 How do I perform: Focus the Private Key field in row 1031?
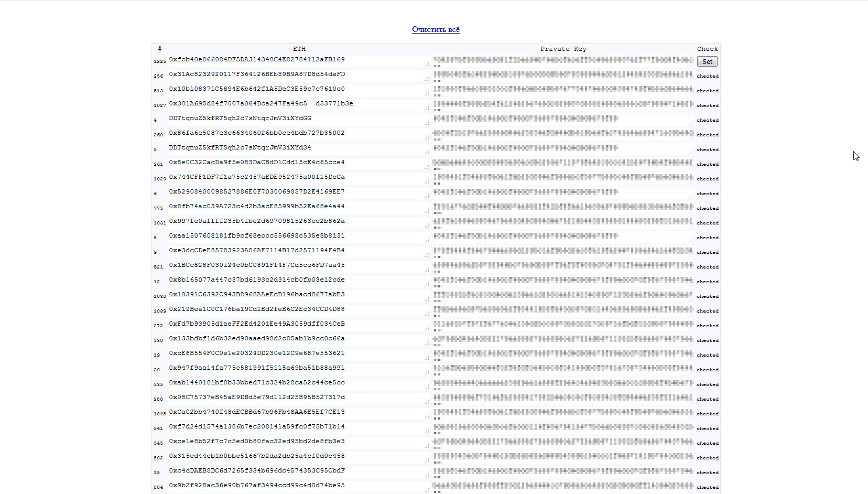(x=563, y=223)
